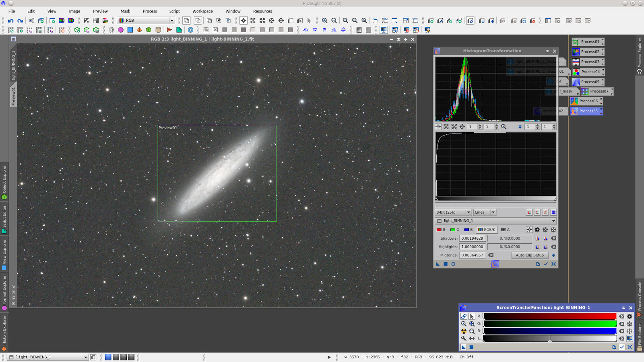Open the 8-bit (256) resolution dropdown
The width and height of the screenshot is (644, 362).
(x=453, y=212)
